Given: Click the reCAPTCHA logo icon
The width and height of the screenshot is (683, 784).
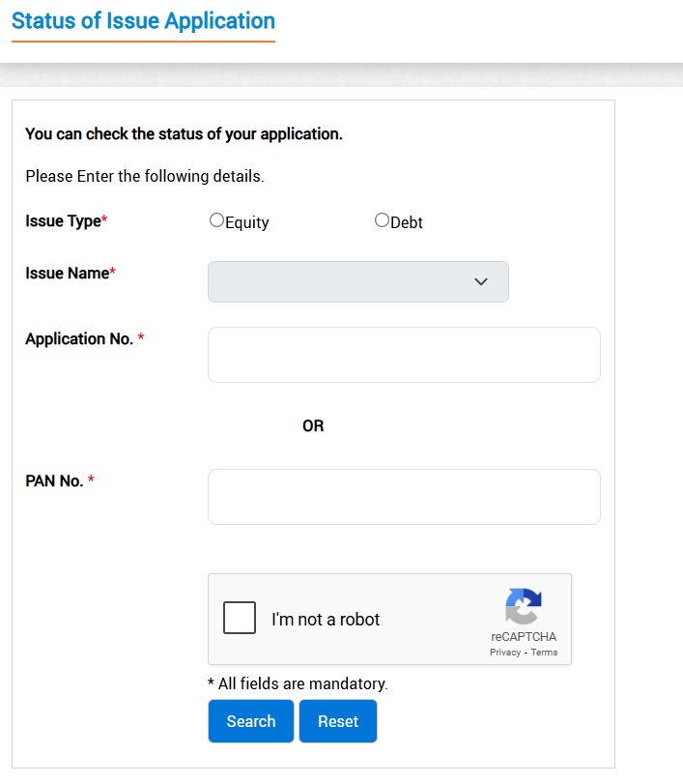Looking at the screenshot, I should pos(523,606).
